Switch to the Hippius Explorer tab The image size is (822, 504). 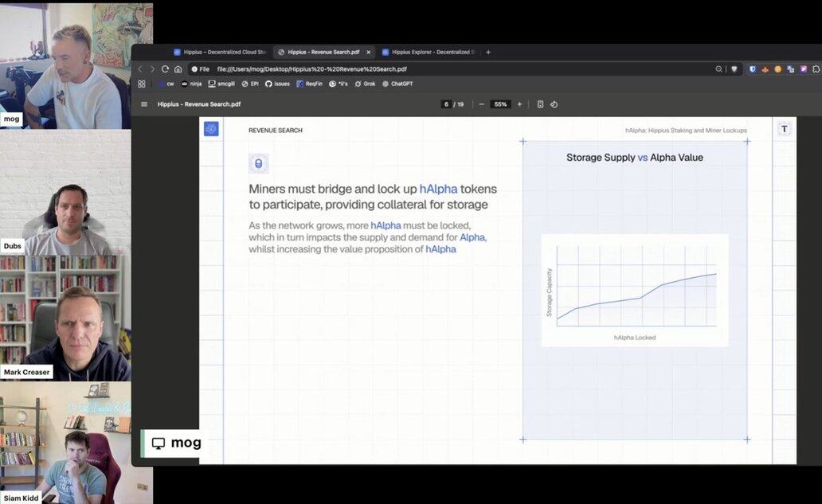(x=429, y=52)
